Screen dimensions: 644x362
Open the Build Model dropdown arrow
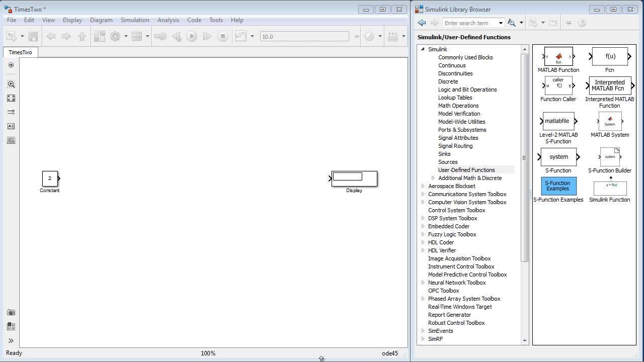coord(404,36)
